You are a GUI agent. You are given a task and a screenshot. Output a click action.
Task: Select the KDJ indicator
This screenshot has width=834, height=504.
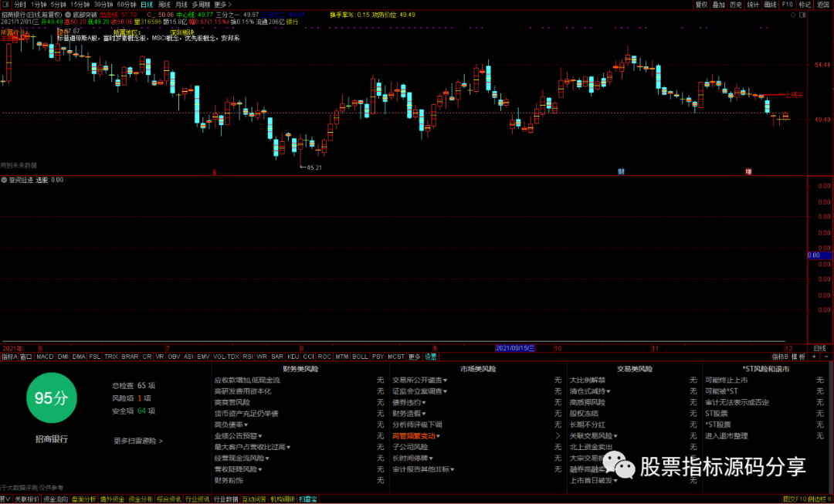pos(293,357)
